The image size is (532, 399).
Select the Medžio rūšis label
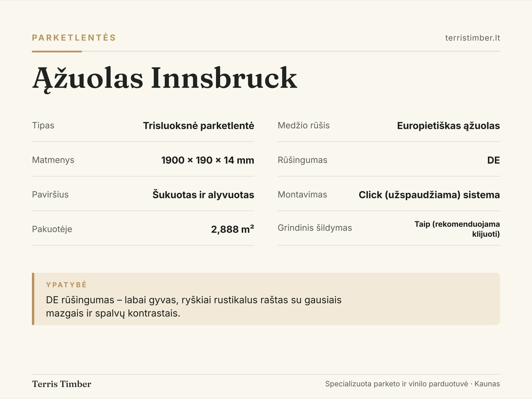304,125
